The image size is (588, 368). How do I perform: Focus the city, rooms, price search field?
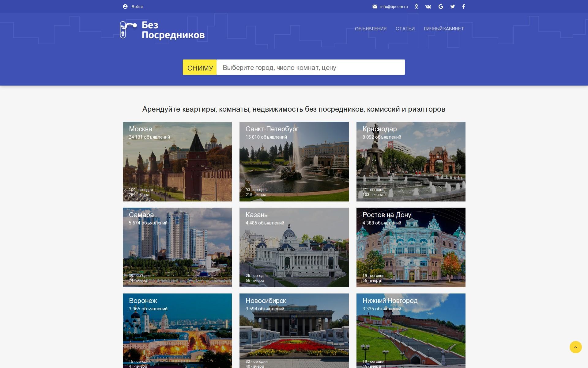tap(311, 67)
